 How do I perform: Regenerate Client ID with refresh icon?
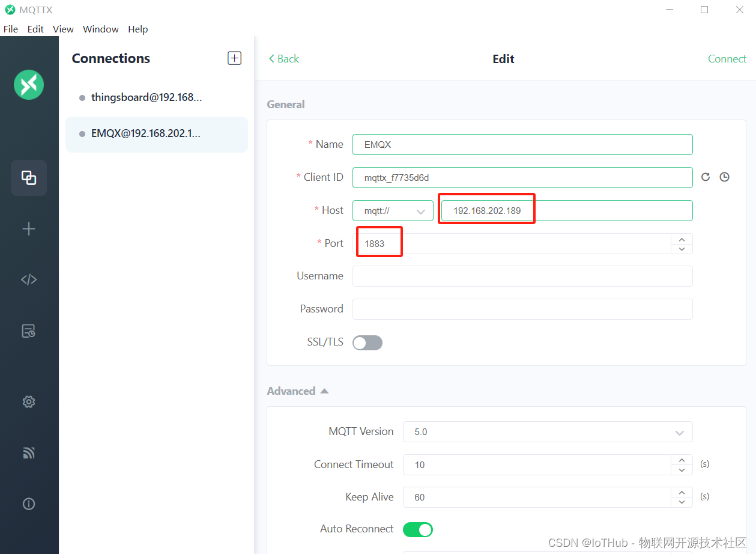tap(706, 177)
